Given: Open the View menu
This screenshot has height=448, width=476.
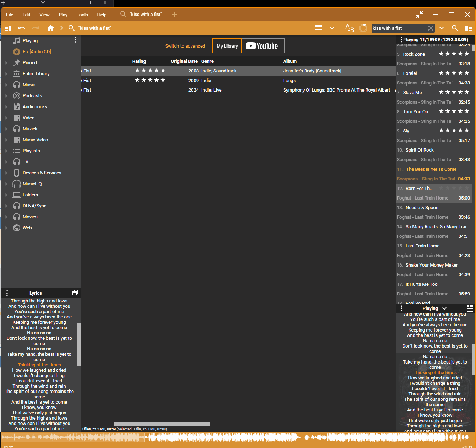Looking at the screenshot, I should coord(44,15).
